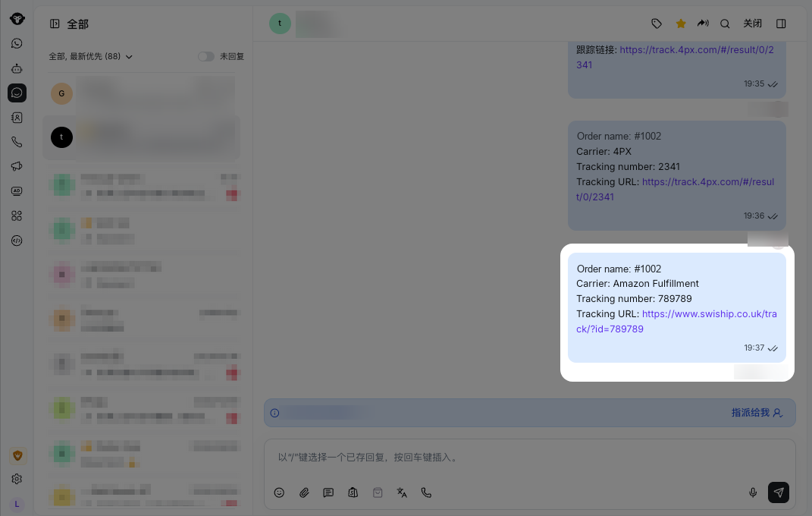812x516 pixels.
Task: Click the forward-with-sound arrow icon in header
Action: pyautogui.click(x=703, y=24)
